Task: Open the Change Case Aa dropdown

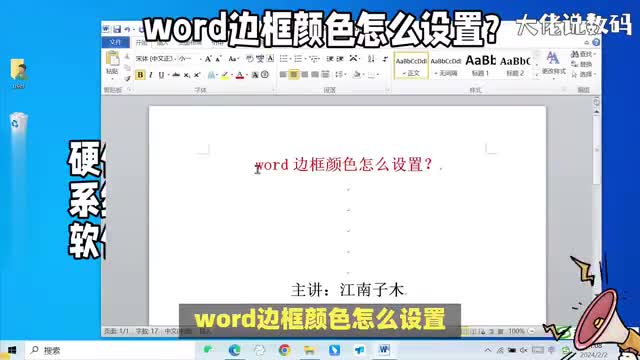Action: pyautogui.click(x=233, y=59)
